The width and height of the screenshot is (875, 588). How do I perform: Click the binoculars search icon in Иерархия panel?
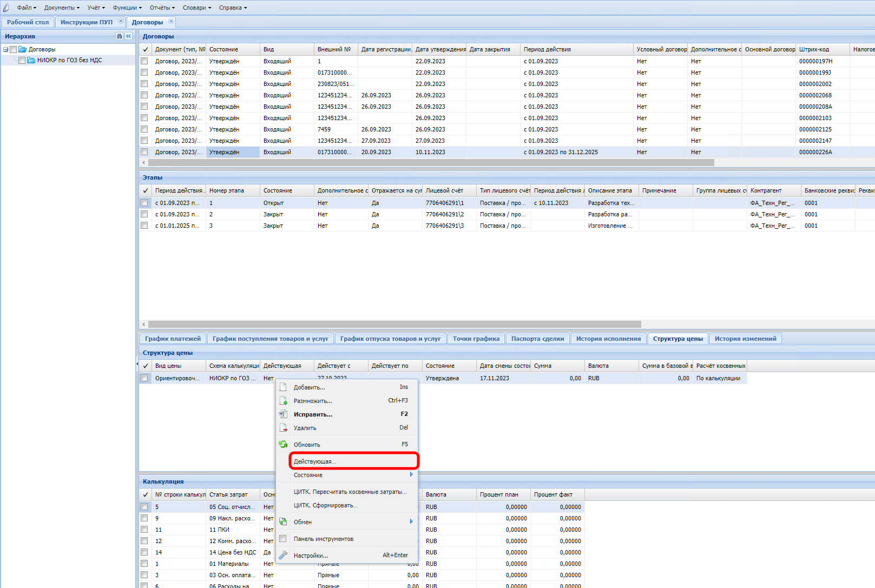pyautogui.click(x=119, y=36)
